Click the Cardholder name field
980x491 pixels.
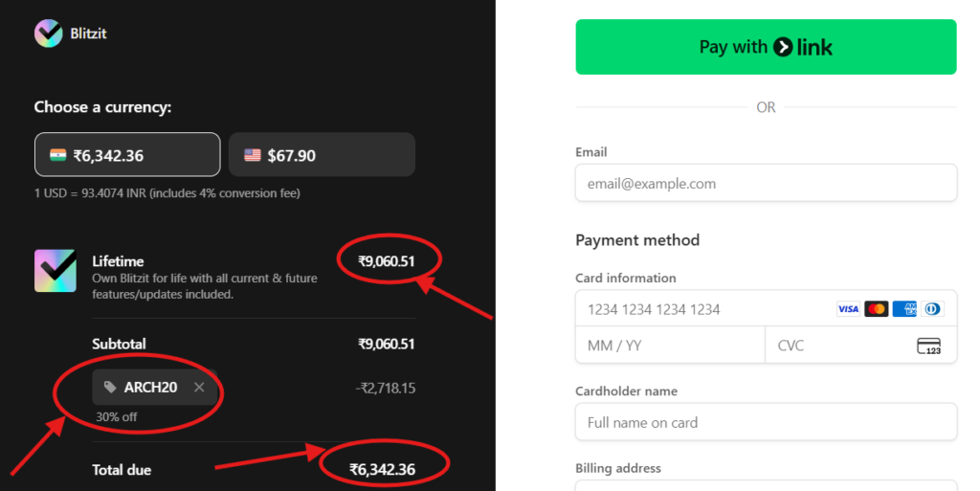click(x=766, y=422)
